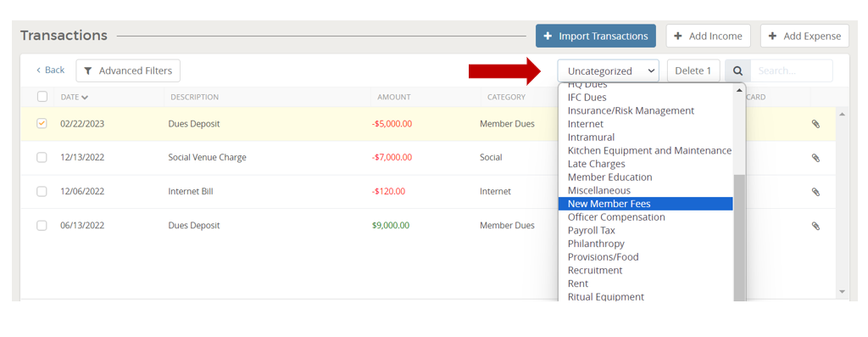Focus the Search input field
This screenshot has width=868, height=337.
[792, 71]
